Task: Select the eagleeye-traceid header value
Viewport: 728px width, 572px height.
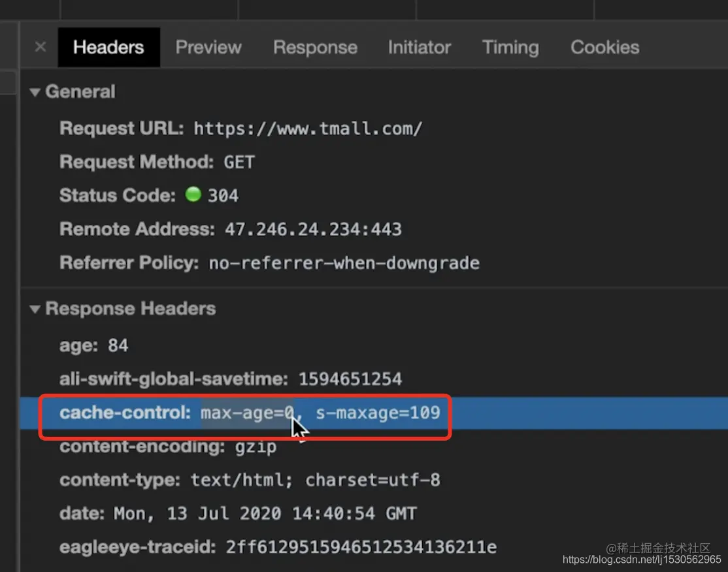Action: 361,547
